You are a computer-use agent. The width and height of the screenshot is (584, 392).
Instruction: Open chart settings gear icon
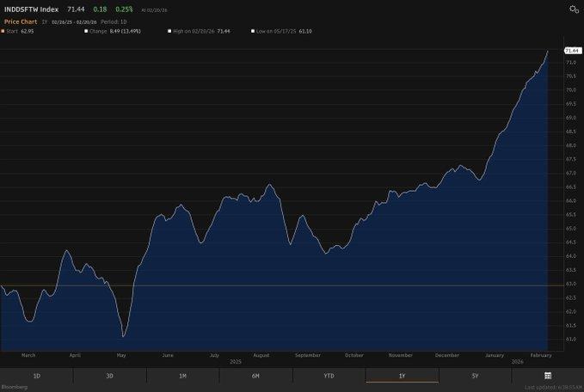(x=574, y=9)
